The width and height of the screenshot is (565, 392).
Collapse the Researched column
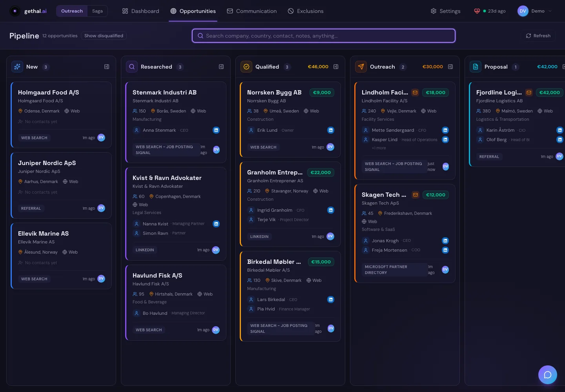click(221, 67)
